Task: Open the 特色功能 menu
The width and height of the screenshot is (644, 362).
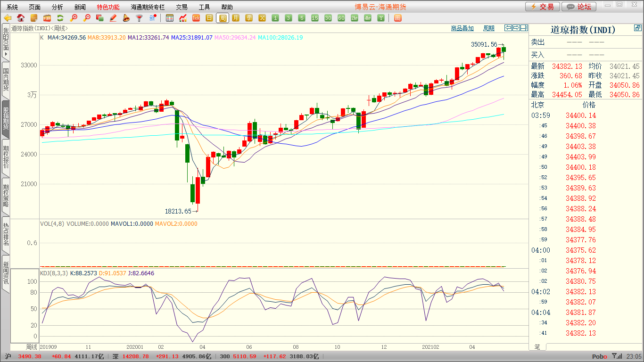Action: coord(108,7)
